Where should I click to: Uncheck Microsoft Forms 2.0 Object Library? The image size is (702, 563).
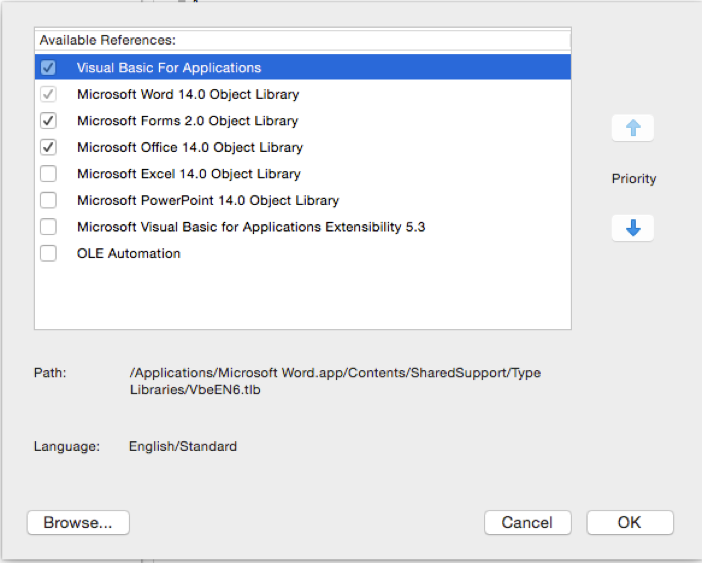pyautogui.click(x=48, y=121)
